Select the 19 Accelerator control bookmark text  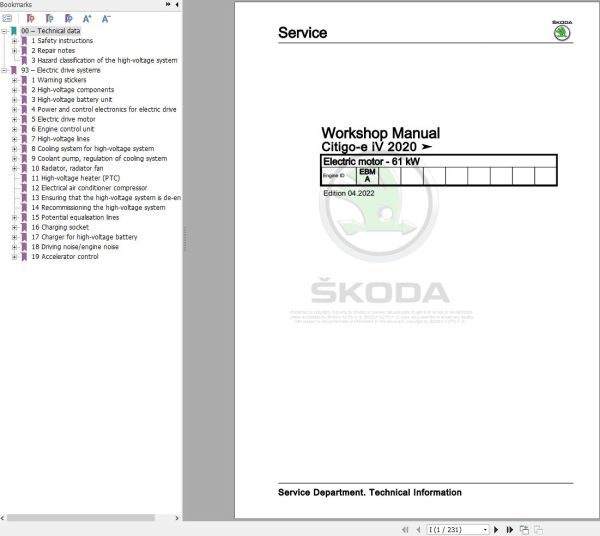(x=65, y=257)
